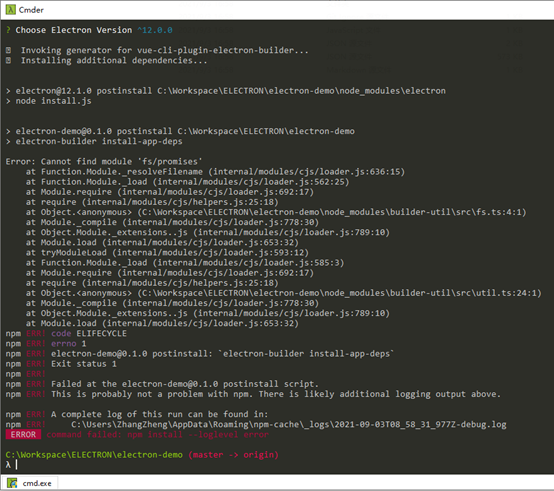Image resolution: width=554 pixels, height=491 pixels.
Task: Click the 'Cmder' window title text
Action: 31,10
